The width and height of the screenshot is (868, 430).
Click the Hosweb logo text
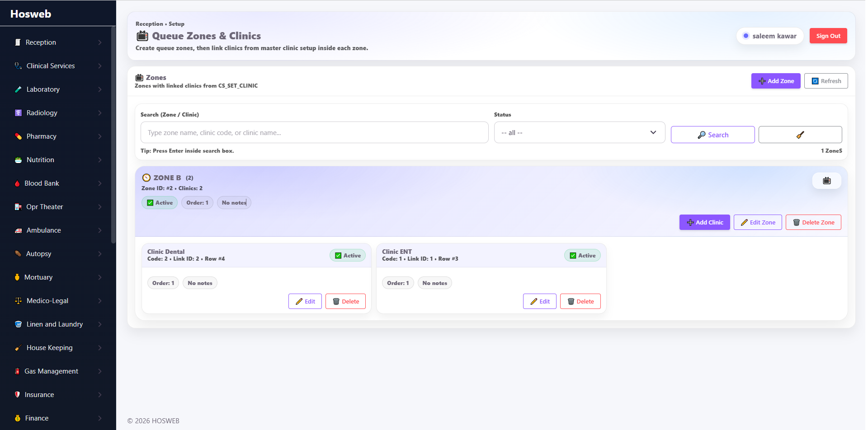[31, 14]
